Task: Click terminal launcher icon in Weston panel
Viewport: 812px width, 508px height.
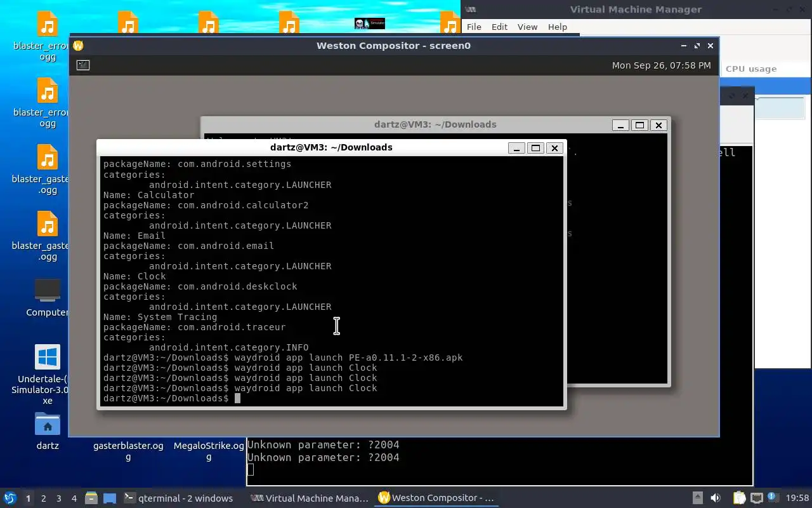Action: click(83, 65)
